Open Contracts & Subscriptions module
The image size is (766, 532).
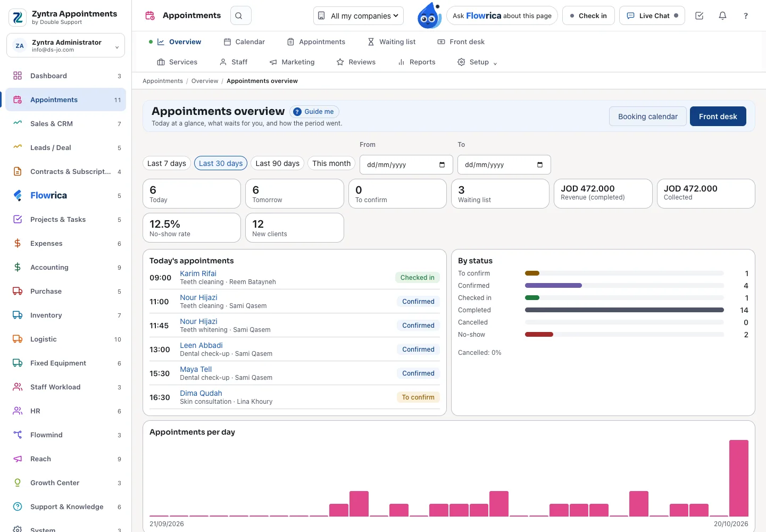coord(66,172)
